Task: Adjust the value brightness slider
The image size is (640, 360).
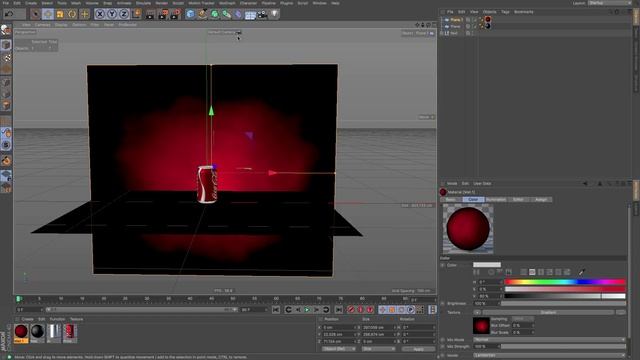Action: coord(565,296)
